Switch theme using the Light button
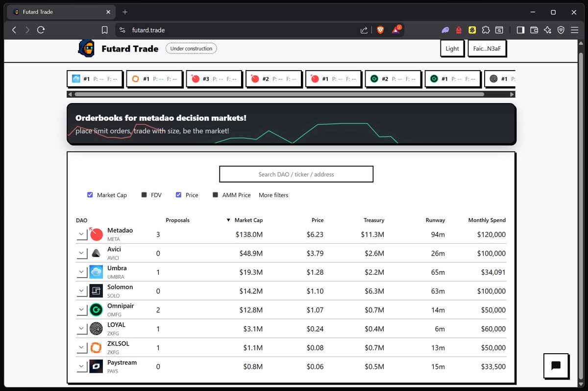 point(452,49)
